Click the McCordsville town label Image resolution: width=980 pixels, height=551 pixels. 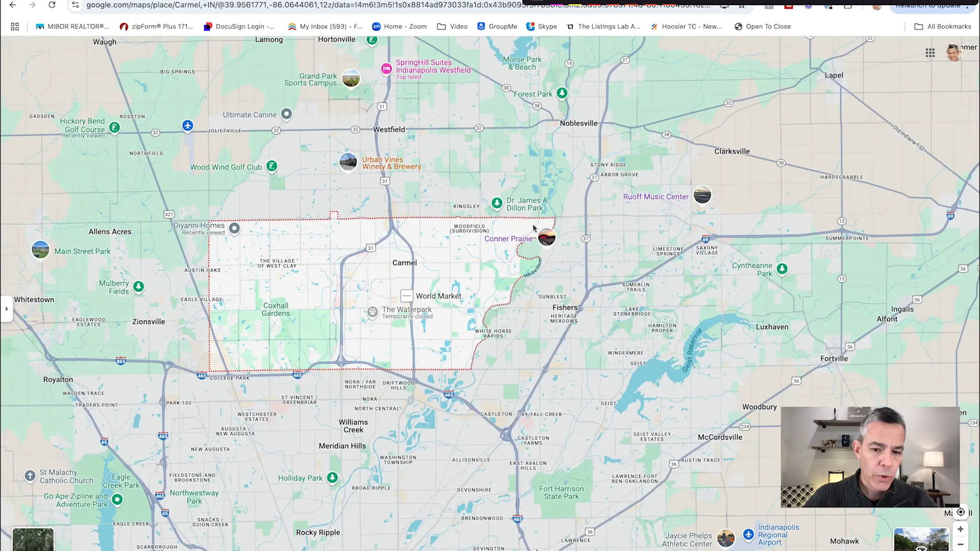pos(720,437)
